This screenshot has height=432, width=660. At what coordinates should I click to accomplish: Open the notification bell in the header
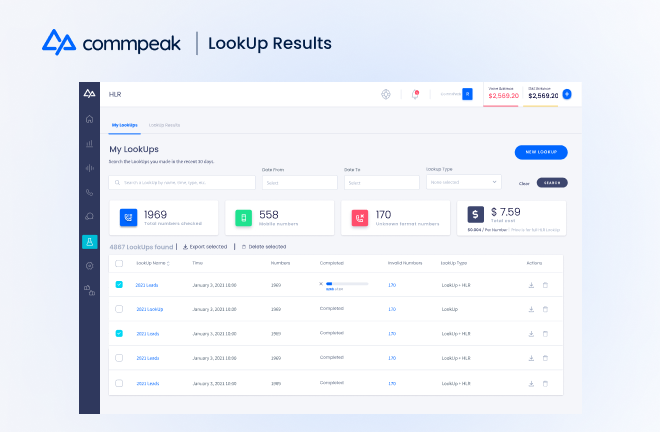415,94
